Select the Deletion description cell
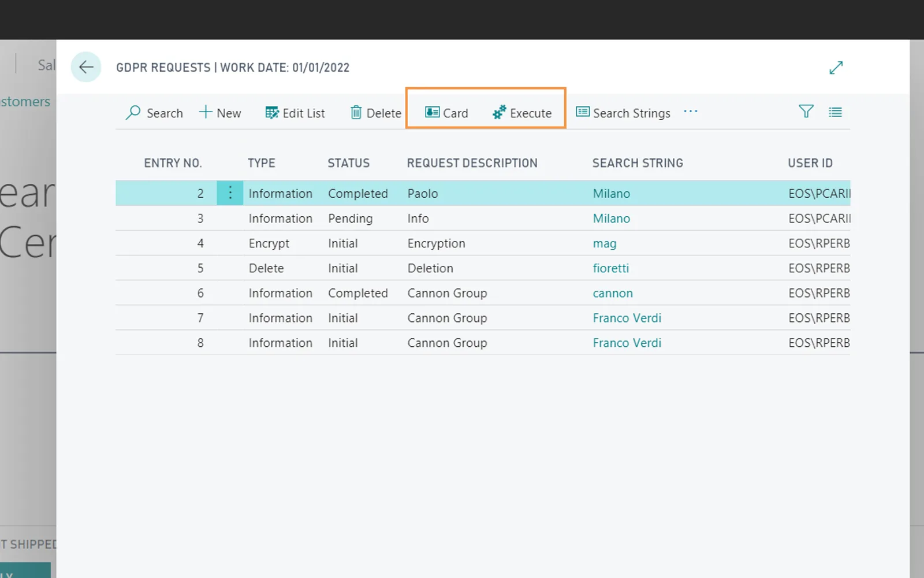Screen dimensions: 924x578 (430, 268)
